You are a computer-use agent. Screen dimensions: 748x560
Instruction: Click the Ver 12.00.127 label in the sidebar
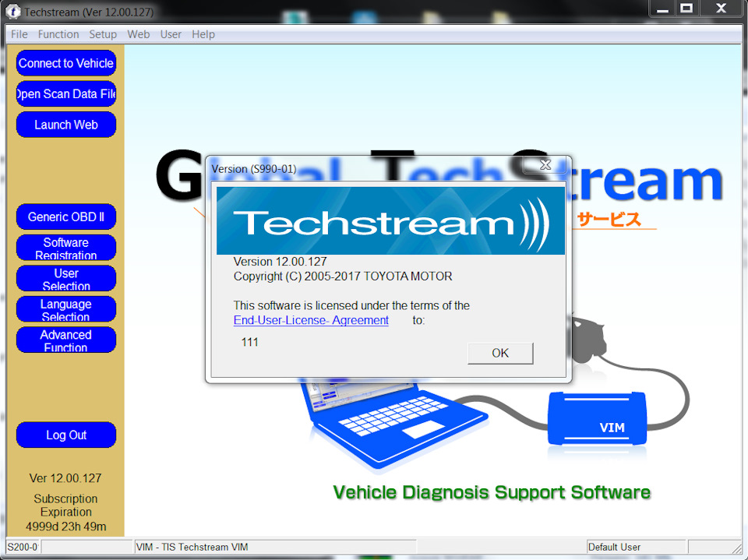(65, 478)
